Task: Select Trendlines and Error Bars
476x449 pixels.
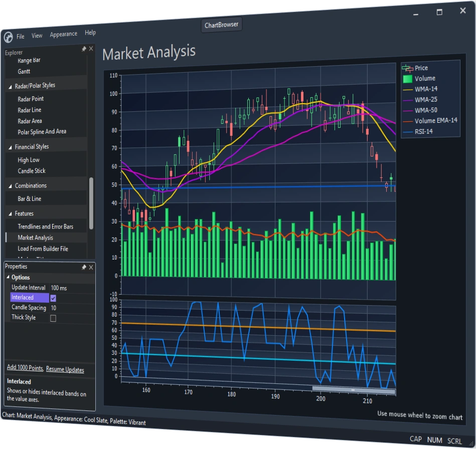Action: [x=46, y=227]
